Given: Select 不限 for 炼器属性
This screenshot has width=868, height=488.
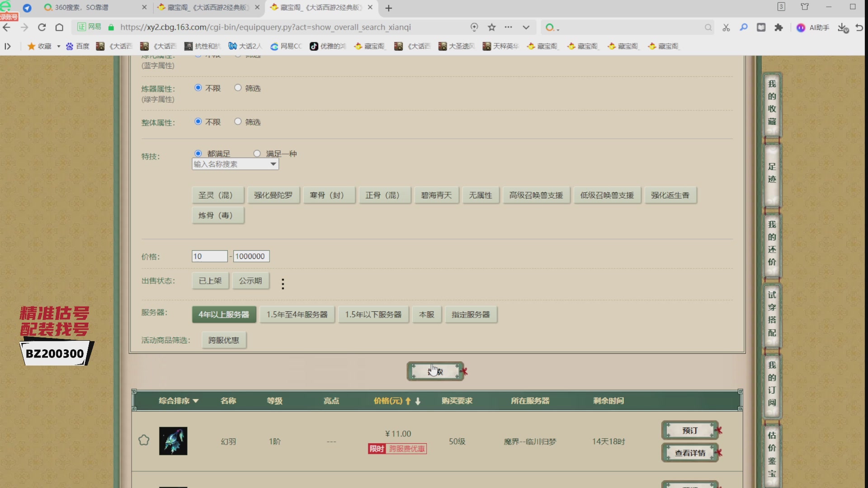Looking at the screenshot, I should [198, 88].
